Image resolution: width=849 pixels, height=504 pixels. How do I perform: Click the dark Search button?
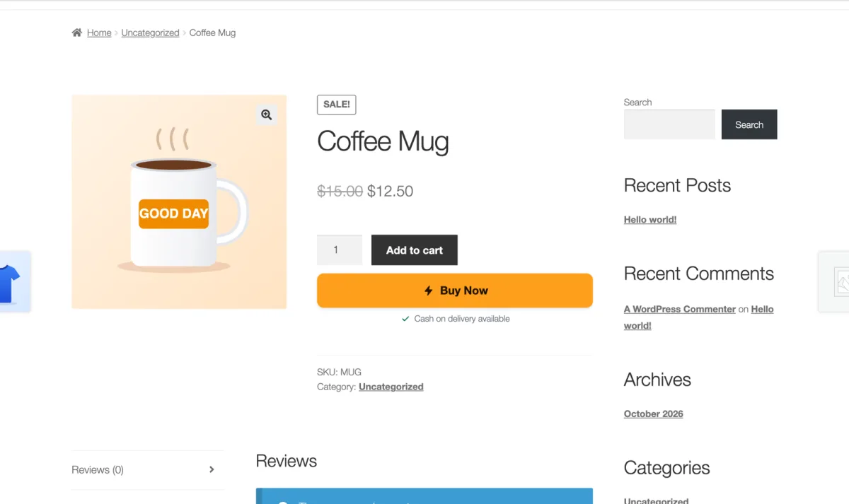click(x=749, y=124)
